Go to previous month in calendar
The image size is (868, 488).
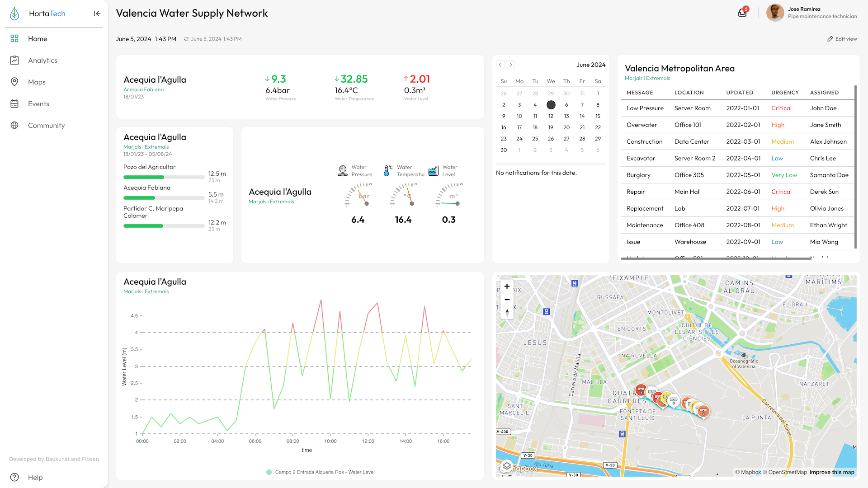click(x=500, y=65)
